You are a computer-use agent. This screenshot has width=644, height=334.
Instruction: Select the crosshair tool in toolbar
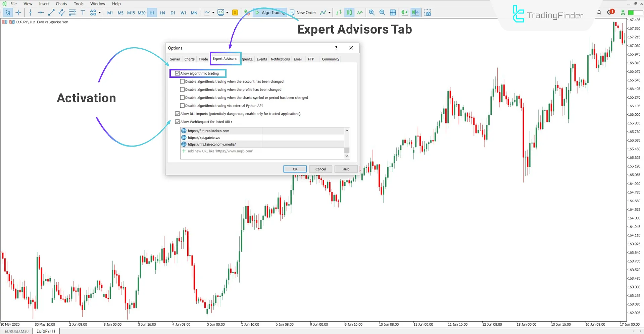[x=18, y=13]
